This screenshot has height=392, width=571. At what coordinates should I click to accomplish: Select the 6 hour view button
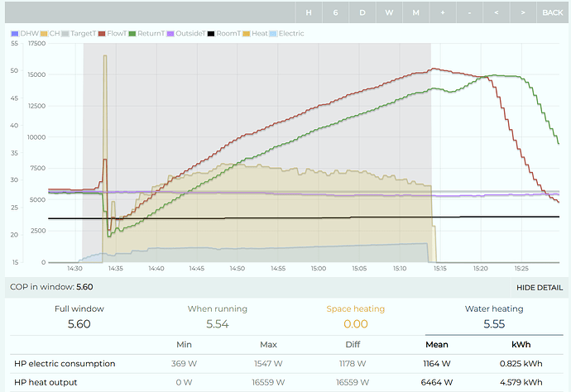[x=335, y=12]
